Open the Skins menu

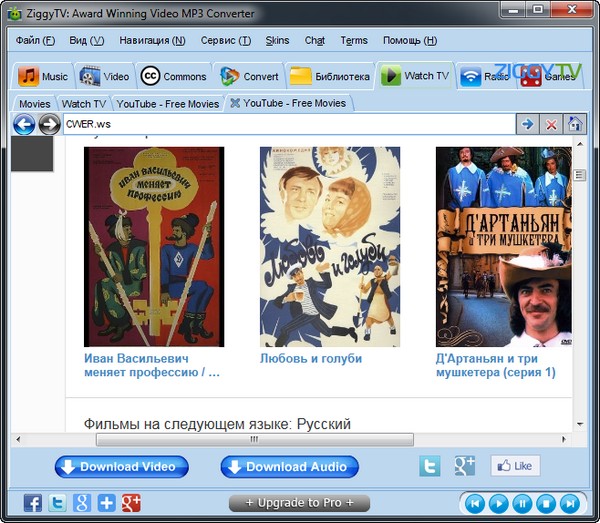277,41
